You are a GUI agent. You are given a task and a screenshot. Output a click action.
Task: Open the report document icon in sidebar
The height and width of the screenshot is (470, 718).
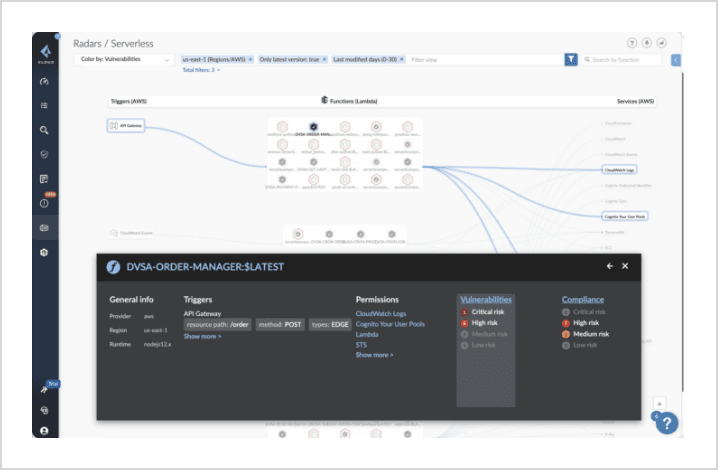click(44, 179)
